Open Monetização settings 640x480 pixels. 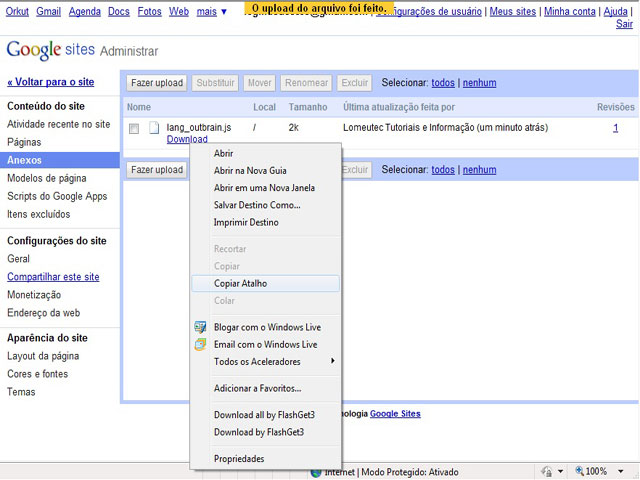pos(34,295)
